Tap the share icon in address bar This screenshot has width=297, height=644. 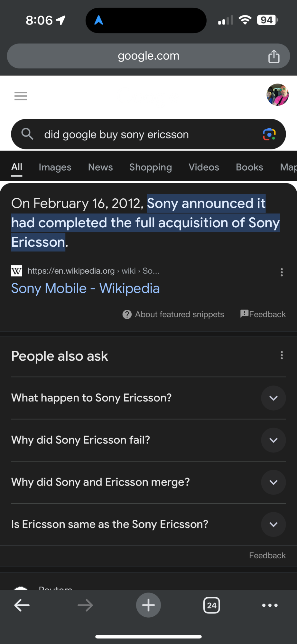point(274,56)
